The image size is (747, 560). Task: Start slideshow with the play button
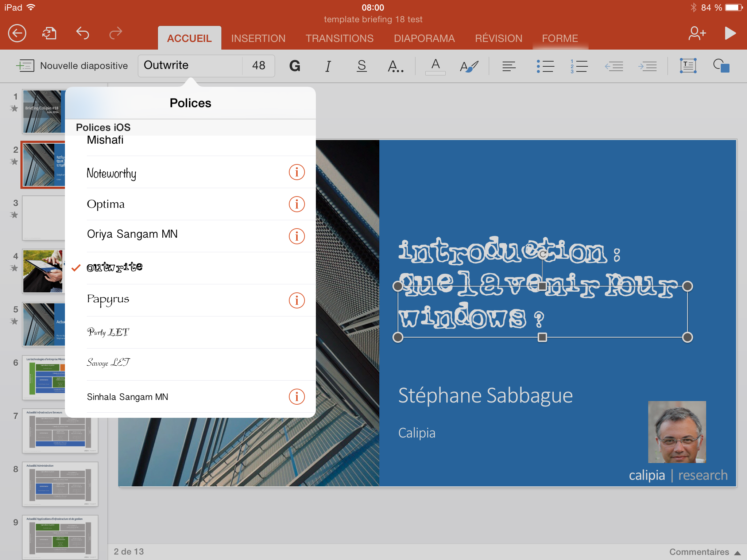click(x=730, y=34)
